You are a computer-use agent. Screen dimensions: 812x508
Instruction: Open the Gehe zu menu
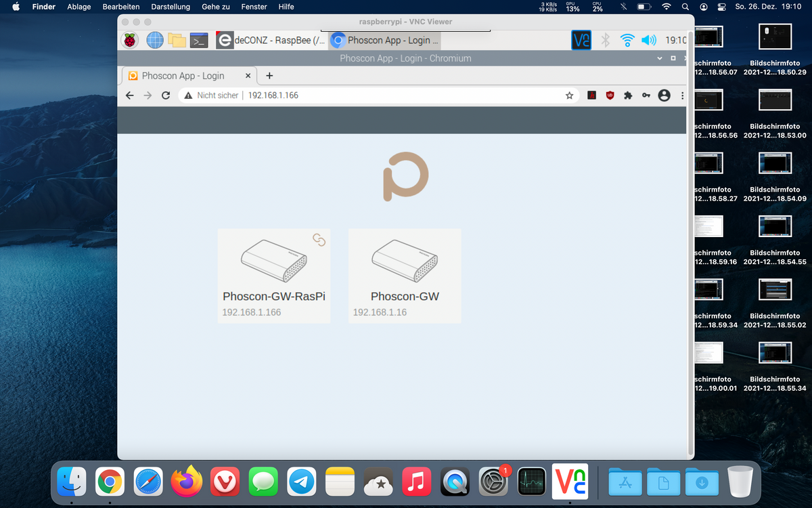216,7
